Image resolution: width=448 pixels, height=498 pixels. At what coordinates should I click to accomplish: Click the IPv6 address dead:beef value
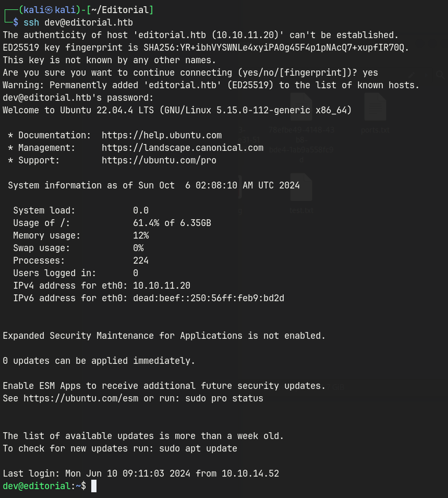click(209, 298)
